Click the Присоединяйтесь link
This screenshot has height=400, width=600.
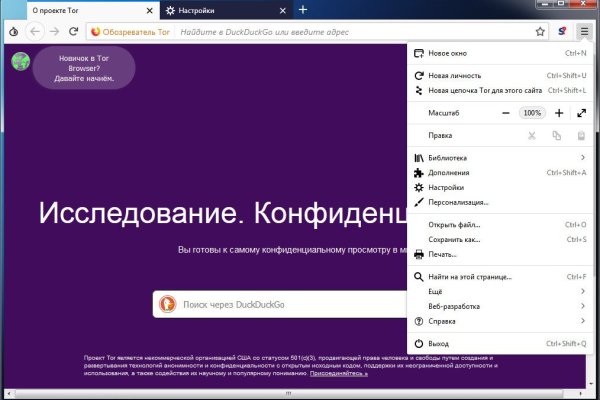tap(338, 372)
